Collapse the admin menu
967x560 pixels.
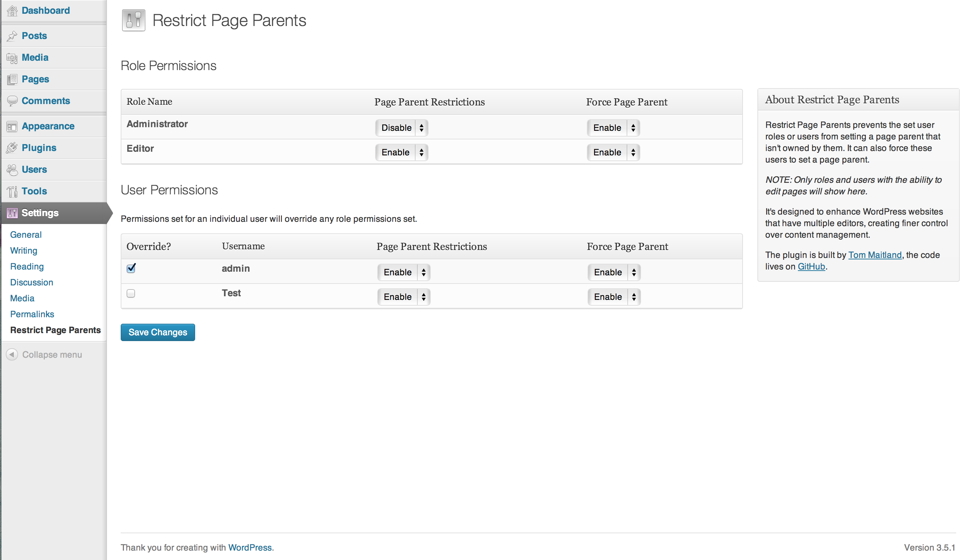[x=52, y=355]
